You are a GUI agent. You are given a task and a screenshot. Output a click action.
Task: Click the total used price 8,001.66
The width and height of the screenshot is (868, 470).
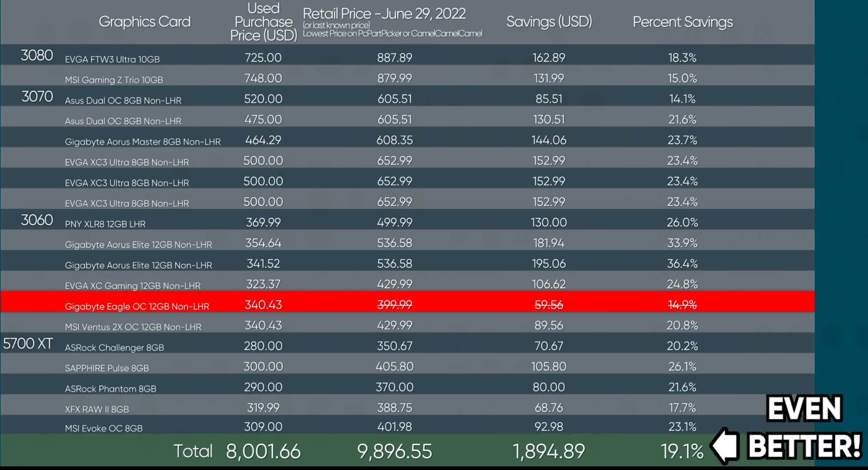click(x=263, y=451)
